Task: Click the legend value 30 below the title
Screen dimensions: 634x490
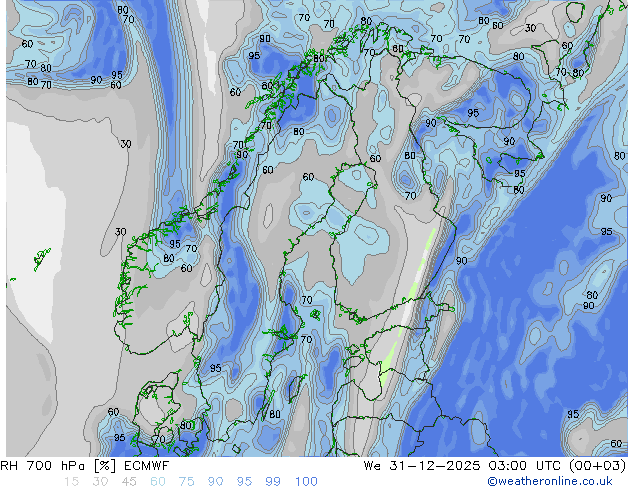Action: (x=100, y=482)
